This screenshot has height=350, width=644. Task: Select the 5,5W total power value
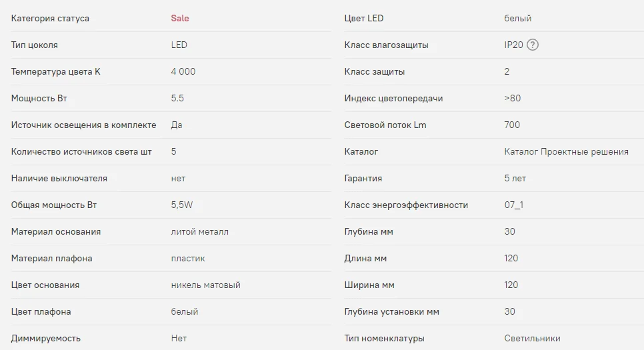(181, 205)
